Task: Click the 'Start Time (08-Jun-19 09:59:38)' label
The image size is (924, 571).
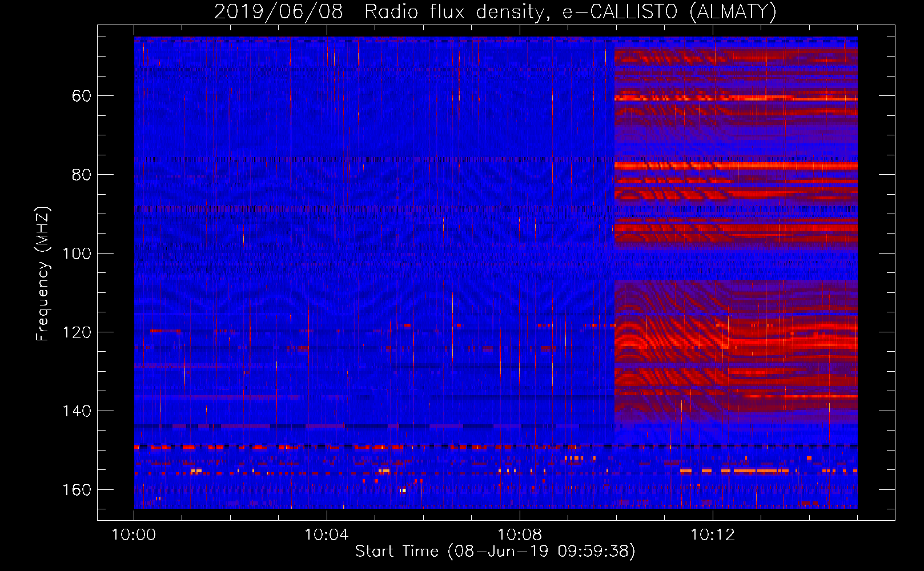Action: [x=495, y=551]
